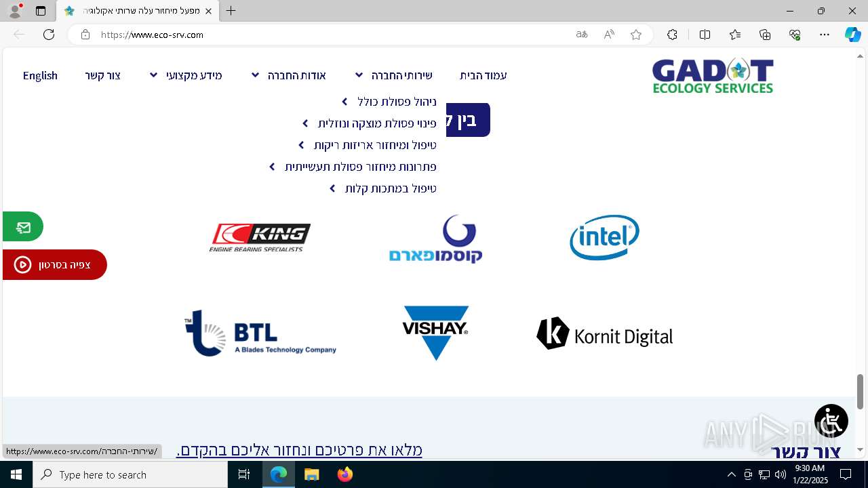
Task: Click the קוסמופארם client logo
Action: coord(435,239)
